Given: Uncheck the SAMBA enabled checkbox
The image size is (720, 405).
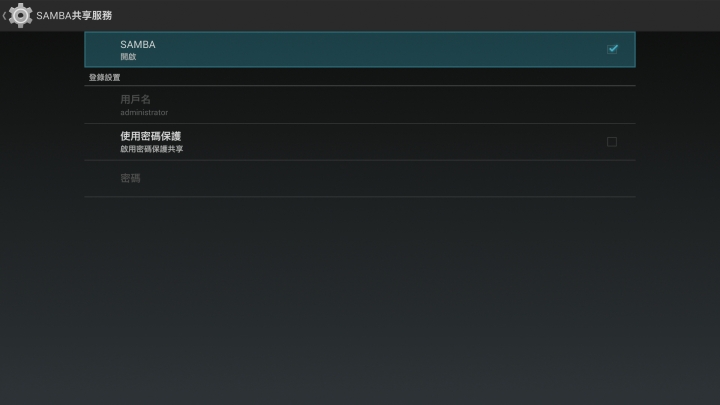Looking at the screenshot, I should [612, 49].
